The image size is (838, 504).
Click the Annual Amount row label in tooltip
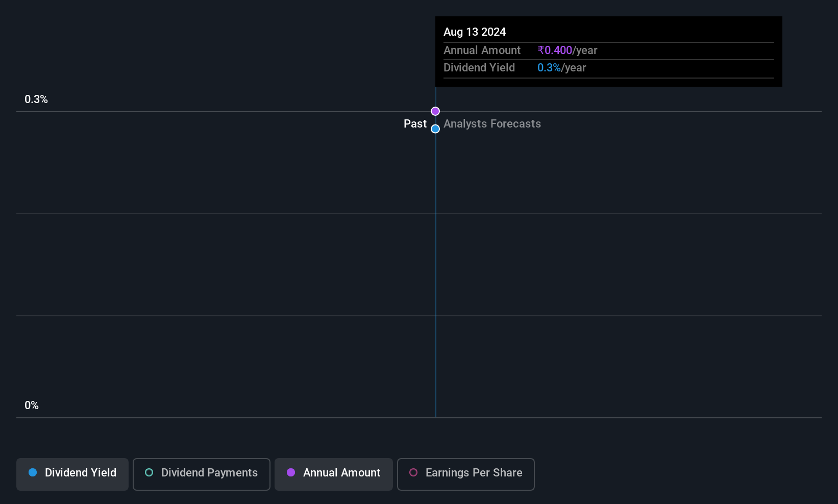pyautogui.click(x=482, y=51)
